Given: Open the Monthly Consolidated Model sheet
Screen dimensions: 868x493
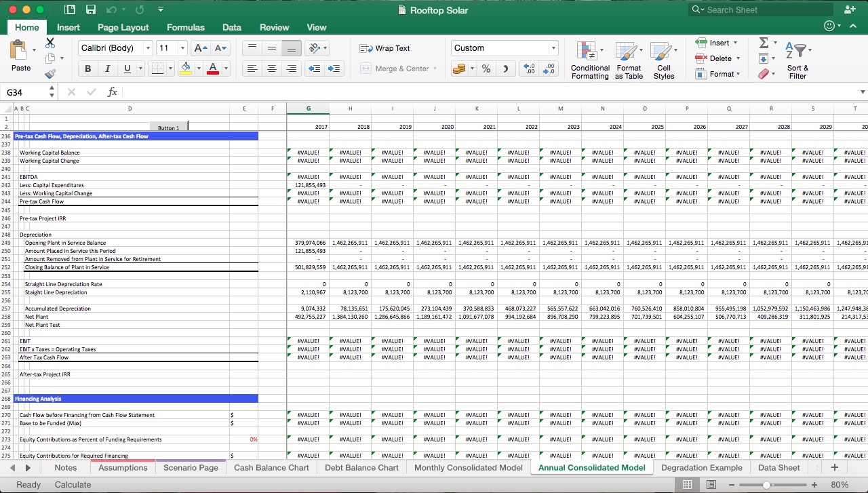Looking at the screenshot, I should tap(468, 467).
